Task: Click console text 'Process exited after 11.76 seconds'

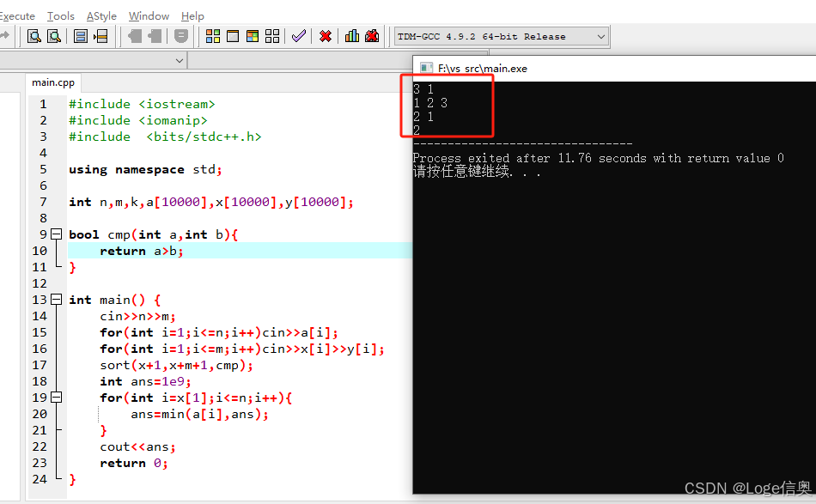Action: click(529, 158)
